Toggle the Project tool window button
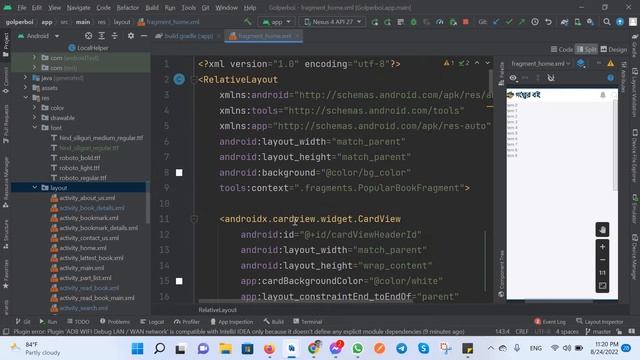 pyautogui.click(x=6, y=45)
